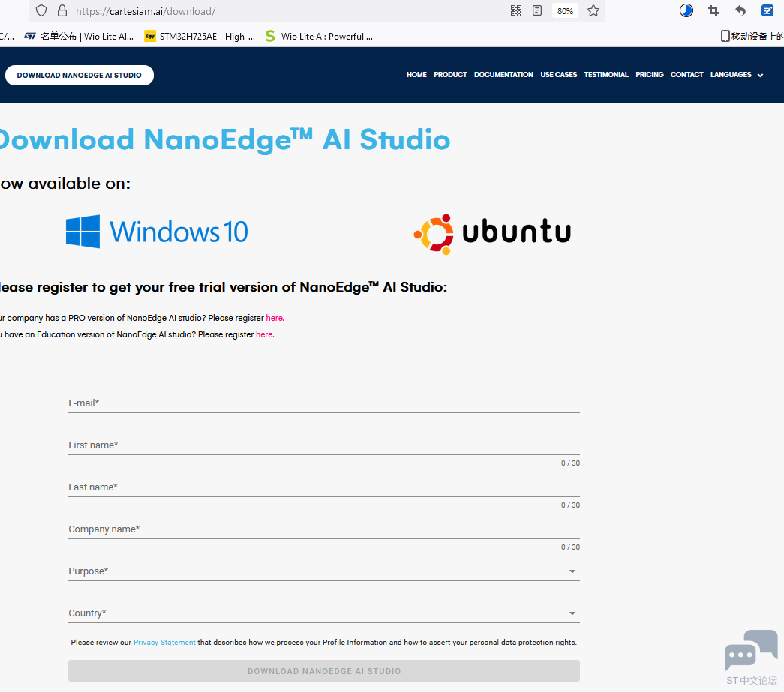This screenshot has width=784, height=692.
Task: Open the mobile device bookmarks folder
Action: [752, 37]
